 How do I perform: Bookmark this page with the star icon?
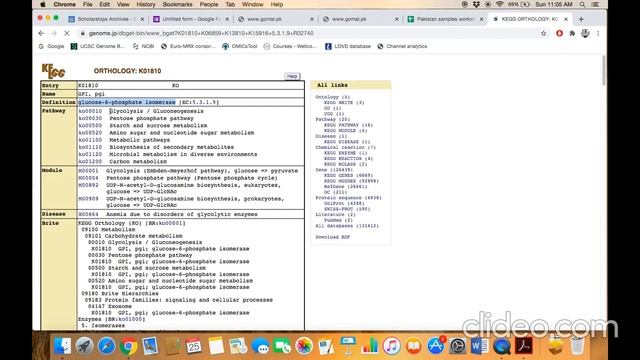pos(543,33)
